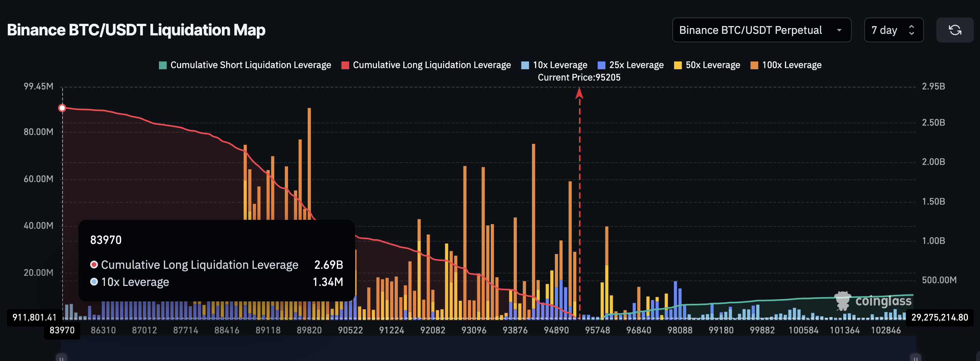Click the red Cumulative Long legend marker
Image resolution: width=980 pixels, height=361 pixels.
345,65
